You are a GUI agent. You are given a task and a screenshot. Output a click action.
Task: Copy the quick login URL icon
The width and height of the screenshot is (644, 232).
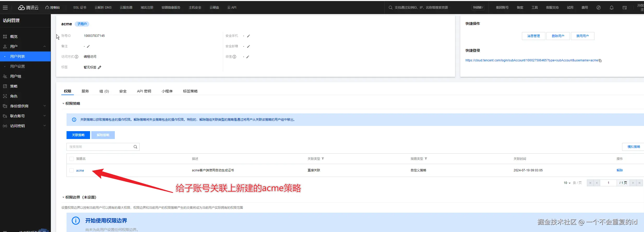(600, 61)
